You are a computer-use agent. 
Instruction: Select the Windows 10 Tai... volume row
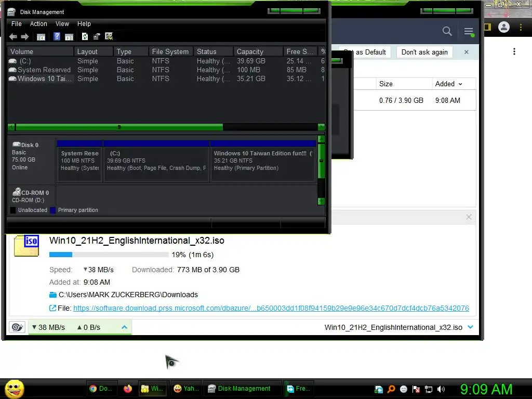click(166, 79)
